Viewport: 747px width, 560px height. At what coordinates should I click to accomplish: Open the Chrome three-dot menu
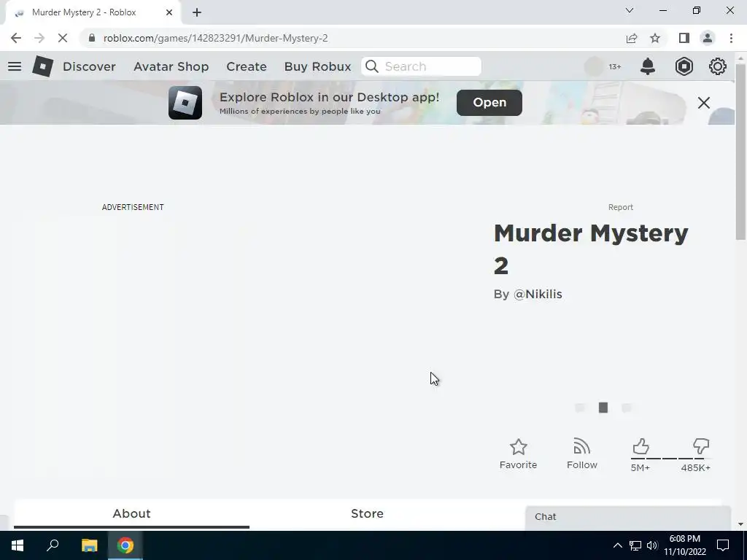coord(731,38)
